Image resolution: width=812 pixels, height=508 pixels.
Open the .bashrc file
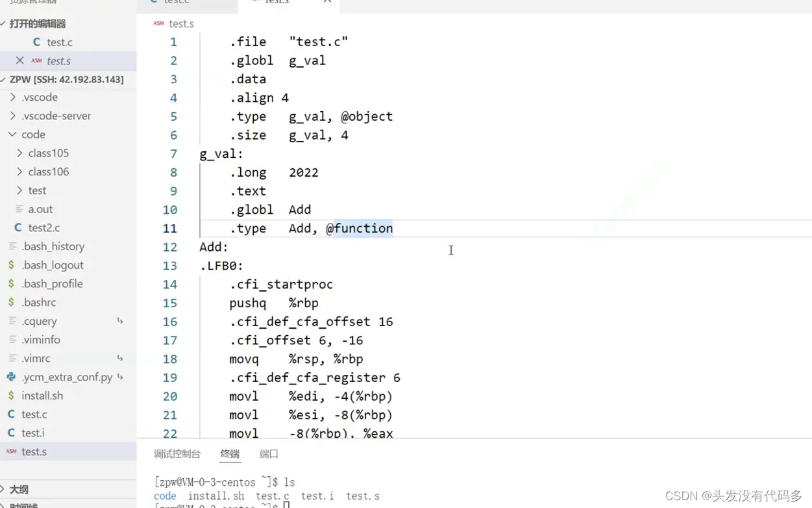pyautogui.click(x=38, y=302)
